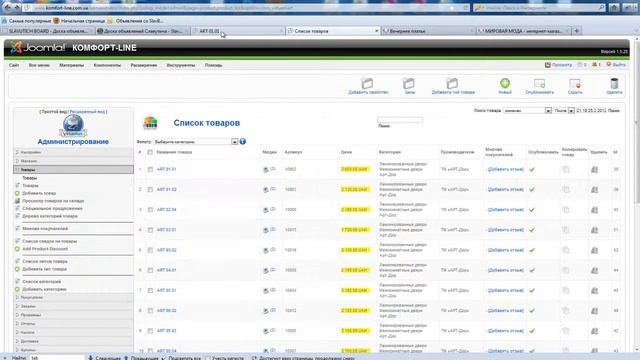Toggle published checkmark in product row 9
The height and width of the screenshot is (360, 640).
532,331
